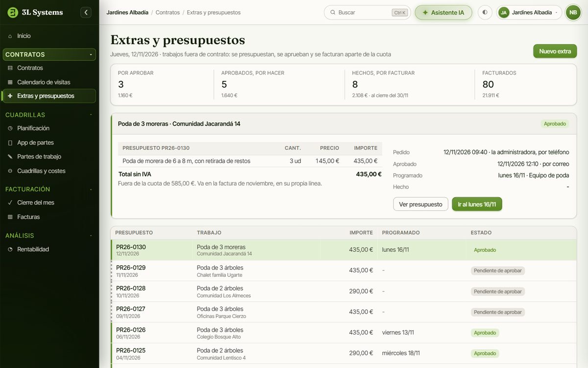Select row PR26-0127 Oficinas Parque Cierzo
Viewport: 588px width, 368px height.
tap(343, 312)
